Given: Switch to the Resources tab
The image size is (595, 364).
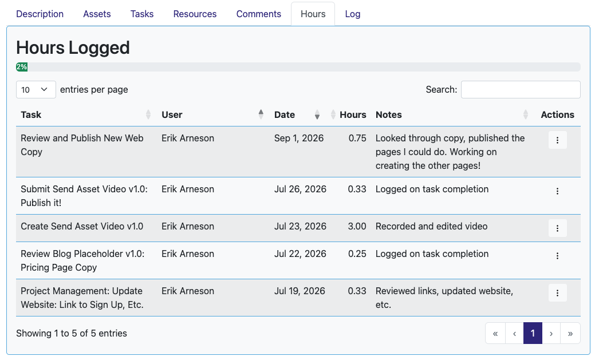Looking at the screenshot, I should click(x=195, y=14).
